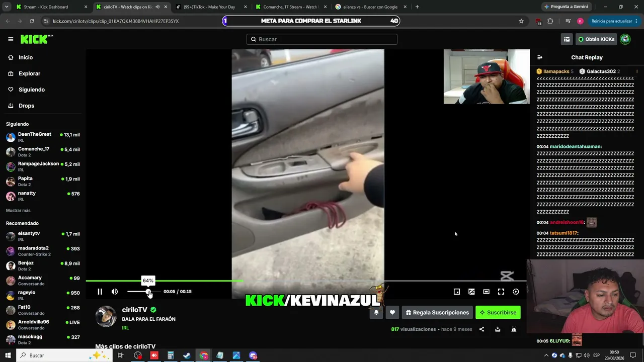Click Regala Suscripciones button
The height and width of the screenshot is (362, 644).
click(437, 312)
